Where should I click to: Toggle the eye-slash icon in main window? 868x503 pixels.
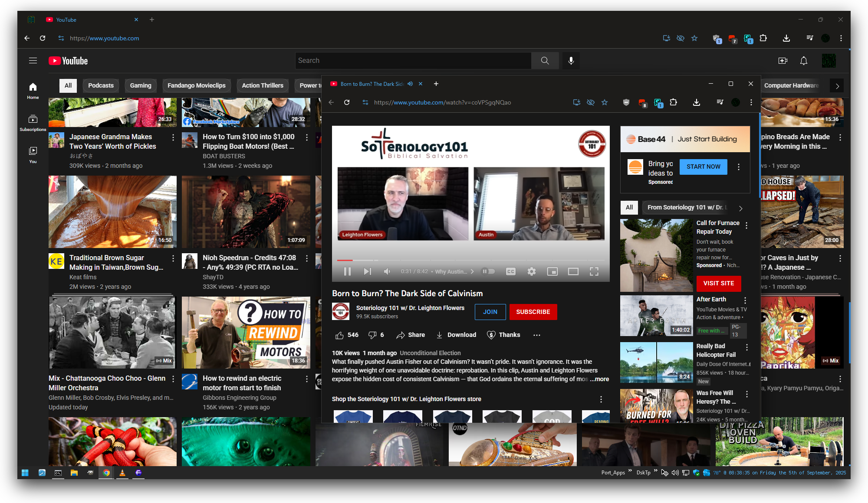tap(681, 38)
